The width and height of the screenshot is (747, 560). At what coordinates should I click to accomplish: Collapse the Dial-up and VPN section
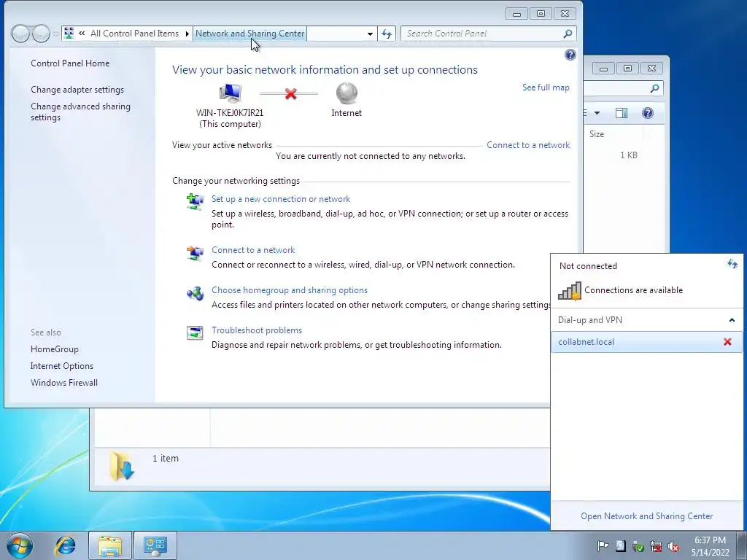click(732, 320)
